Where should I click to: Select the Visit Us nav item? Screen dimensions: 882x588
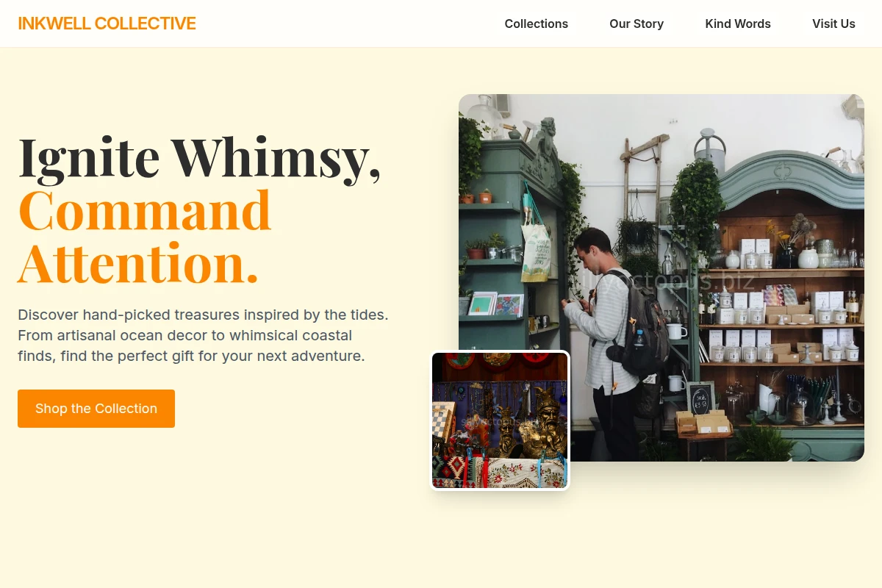pyautogui.click(x=833, y=24)
